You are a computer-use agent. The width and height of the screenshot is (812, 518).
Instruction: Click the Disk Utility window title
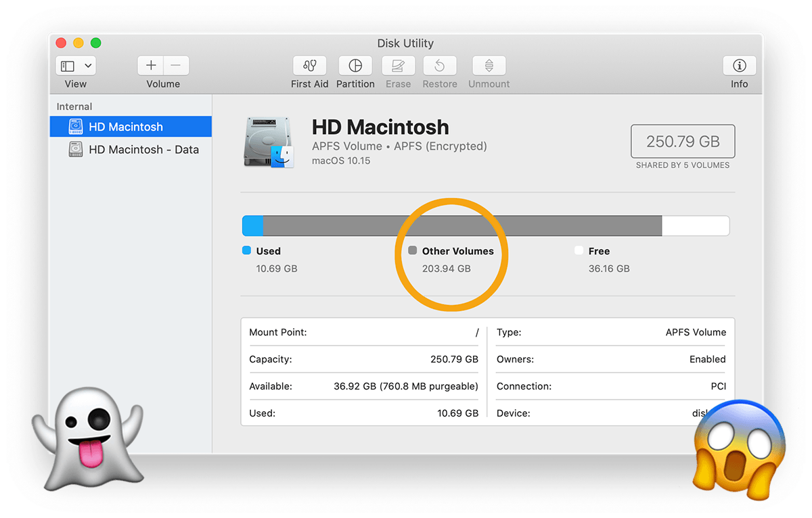[x=405, y=43]
